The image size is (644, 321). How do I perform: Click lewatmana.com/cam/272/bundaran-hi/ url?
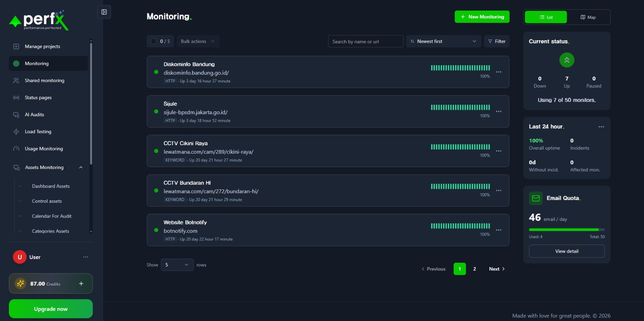(211, 191)
